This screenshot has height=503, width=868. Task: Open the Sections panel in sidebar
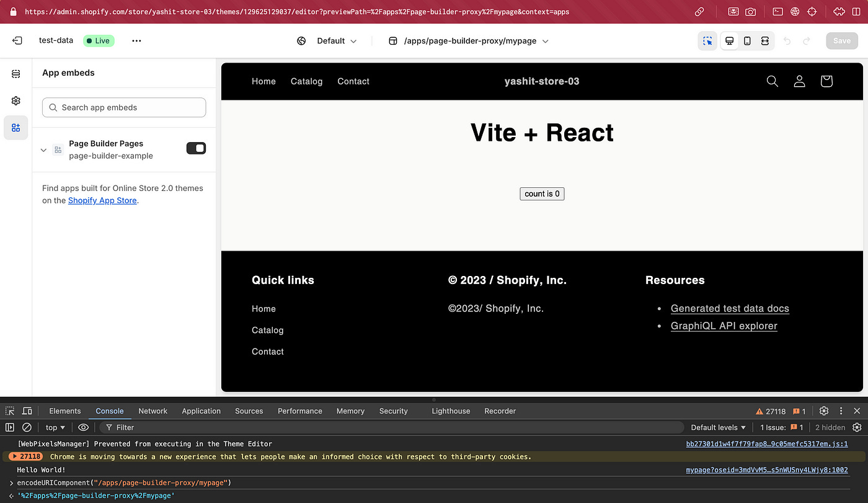[x=16, y=74]
